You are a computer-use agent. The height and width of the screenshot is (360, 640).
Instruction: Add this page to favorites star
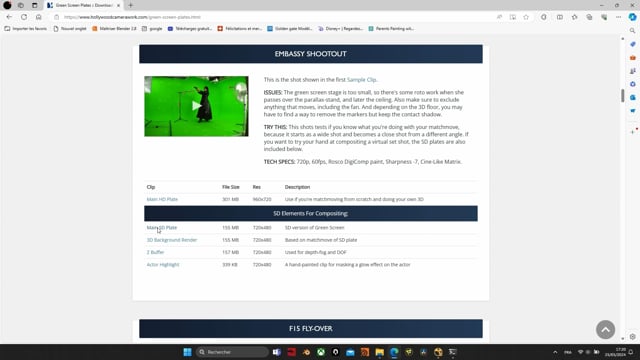526,17
